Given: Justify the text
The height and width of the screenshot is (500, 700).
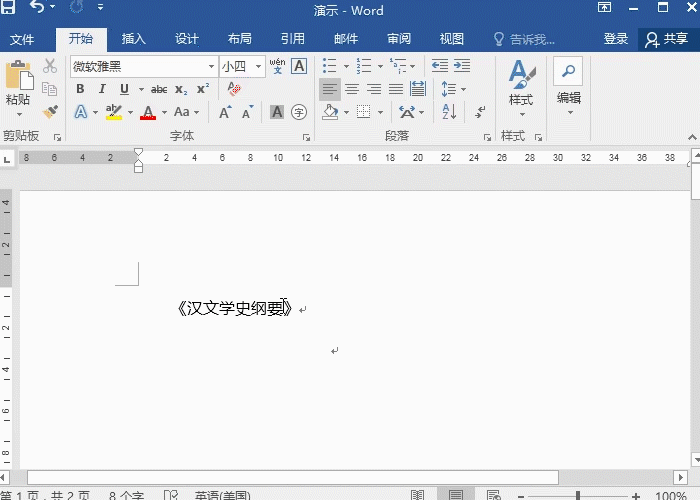Looking at the screenshot, I should point(396,89).
